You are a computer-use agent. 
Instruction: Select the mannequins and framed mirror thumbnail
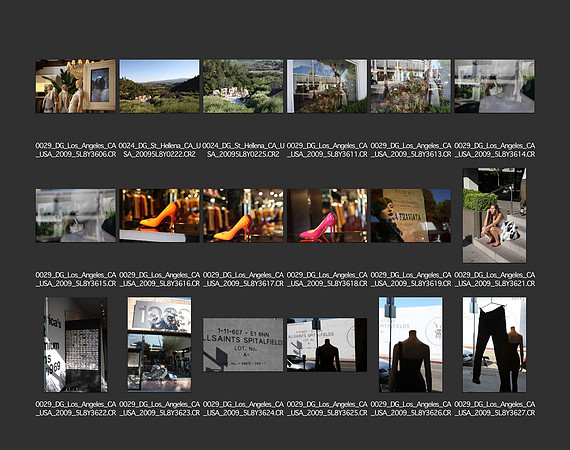coord(76,86)
